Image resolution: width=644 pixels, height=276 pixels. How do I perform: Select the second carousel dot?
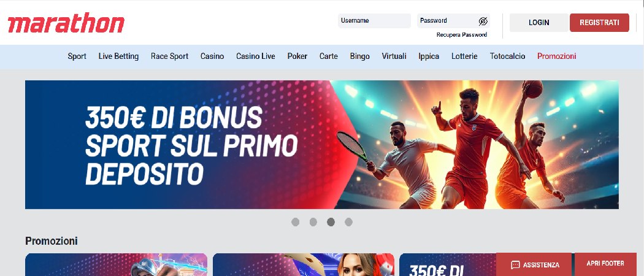coord(313,222)
